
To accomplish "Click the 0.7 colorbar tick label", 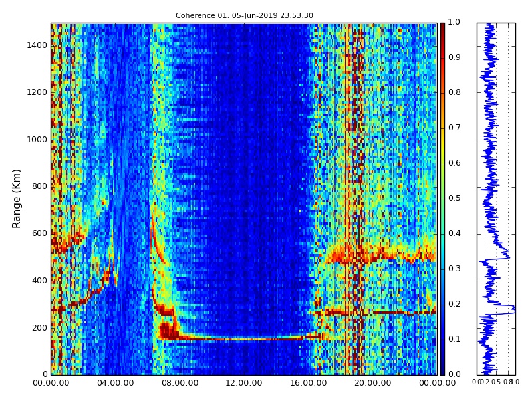I will pyautogui.click(x=454, y=128).
